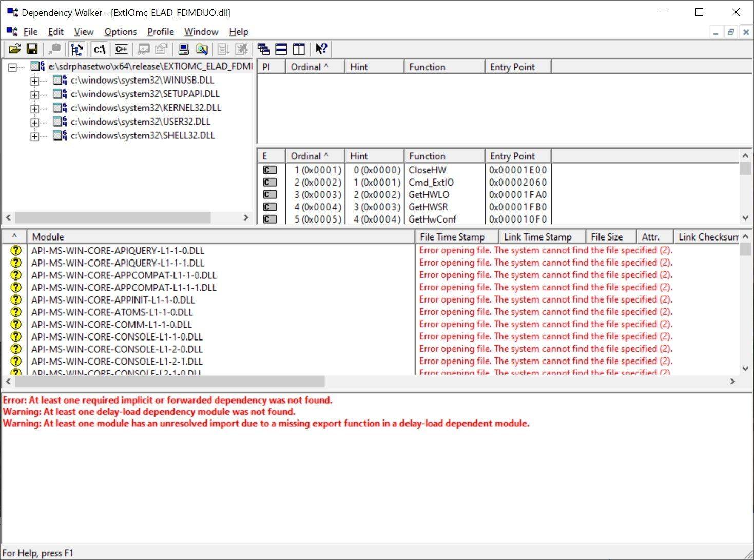
Task: Open the Options menu
Action: pos(120,32)
